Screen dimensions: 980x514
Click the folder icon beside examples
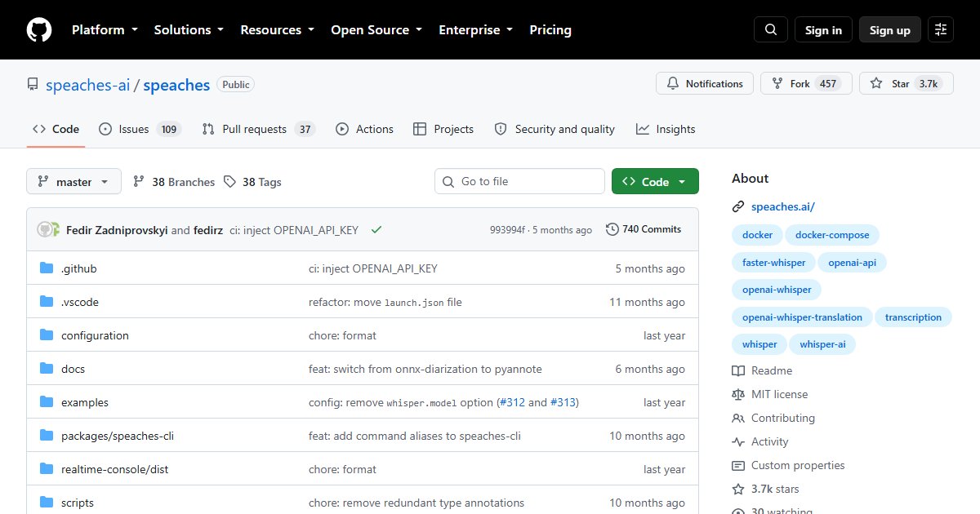(47, 402)
